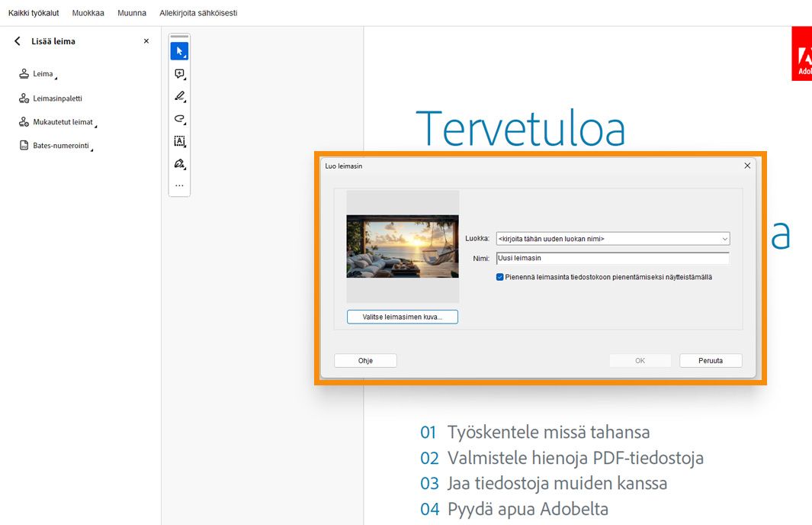Select the arrow selection tool
The image size is (812, 525).
click(178, 50)
